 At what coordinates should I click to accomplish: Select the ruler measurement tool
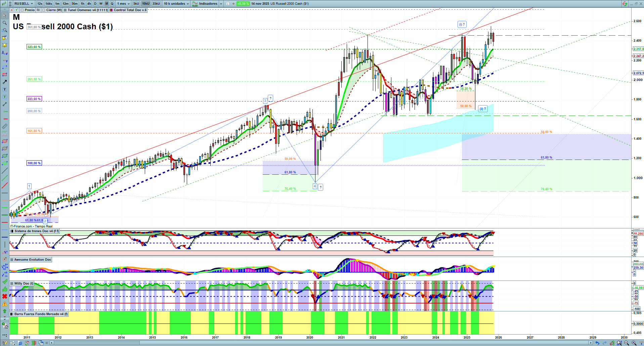(x=5, y=126)
